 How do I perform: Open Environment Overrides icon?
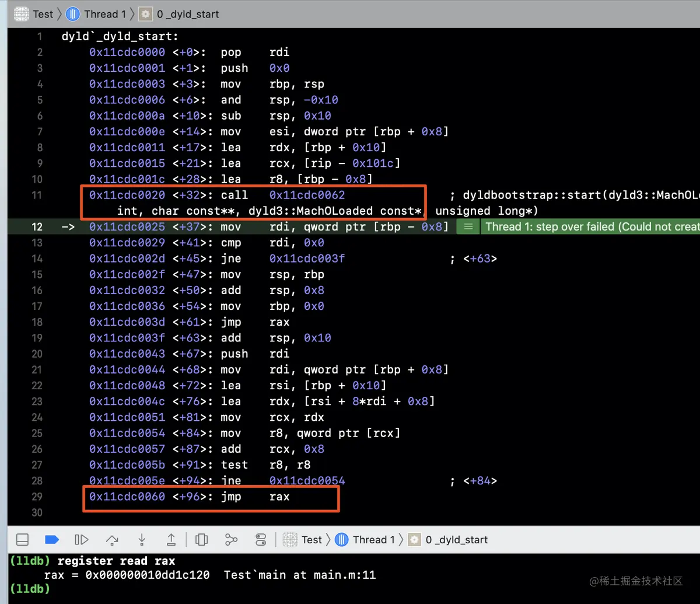pos(261,539)
